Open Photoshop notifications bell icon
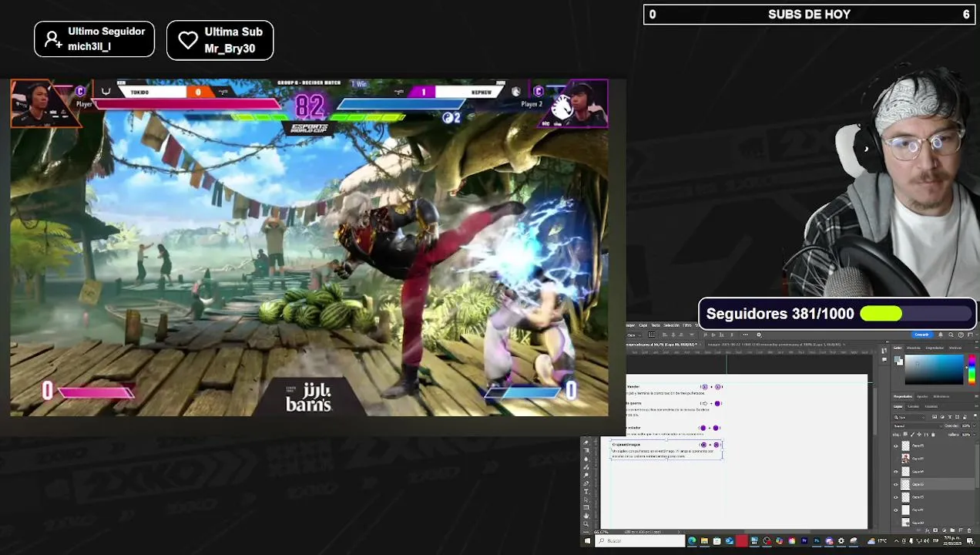The width and height of the screenshot is (980, 555). [x=941, y=335]
